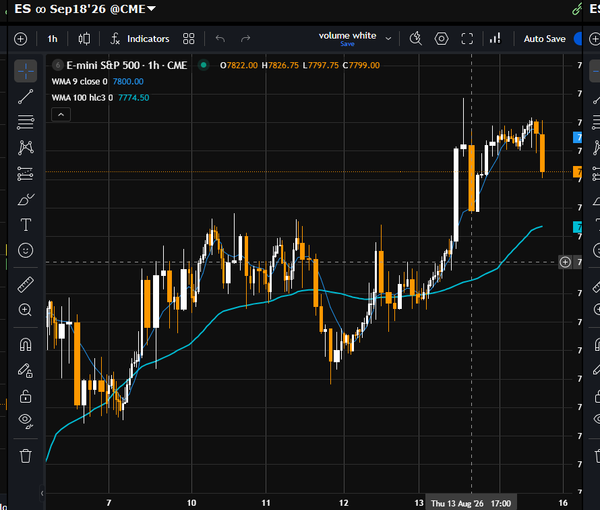Select the trend line tool

26,96
